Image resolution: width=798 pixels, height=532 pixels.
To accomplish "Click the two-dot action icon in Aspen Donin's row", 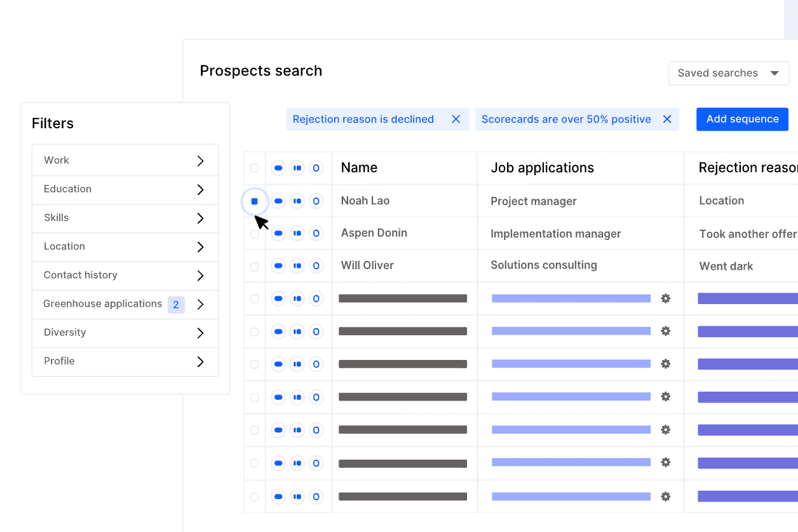I will 297,233.
